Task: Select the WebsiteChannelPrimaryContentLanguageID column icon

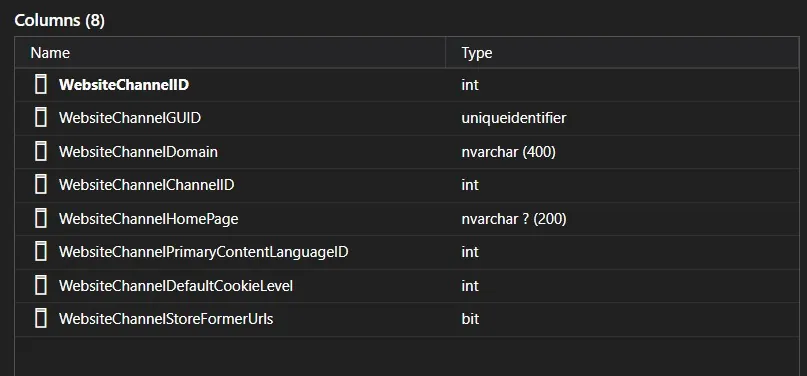Action: click(41, 252)
